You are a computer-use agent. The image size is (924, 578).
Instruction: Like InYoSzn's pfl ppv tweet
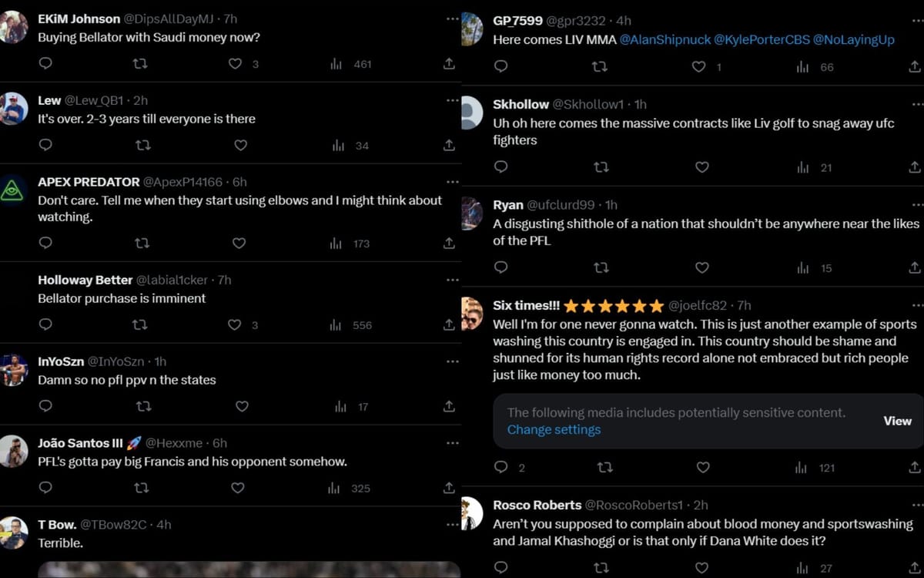(x=242, y=406)
